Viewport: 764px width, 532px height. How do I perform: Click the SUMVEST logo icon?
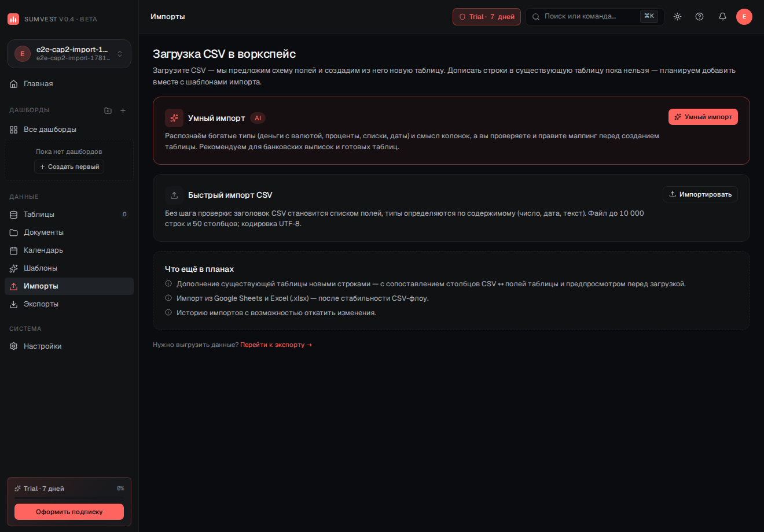(x=13, y=19)
